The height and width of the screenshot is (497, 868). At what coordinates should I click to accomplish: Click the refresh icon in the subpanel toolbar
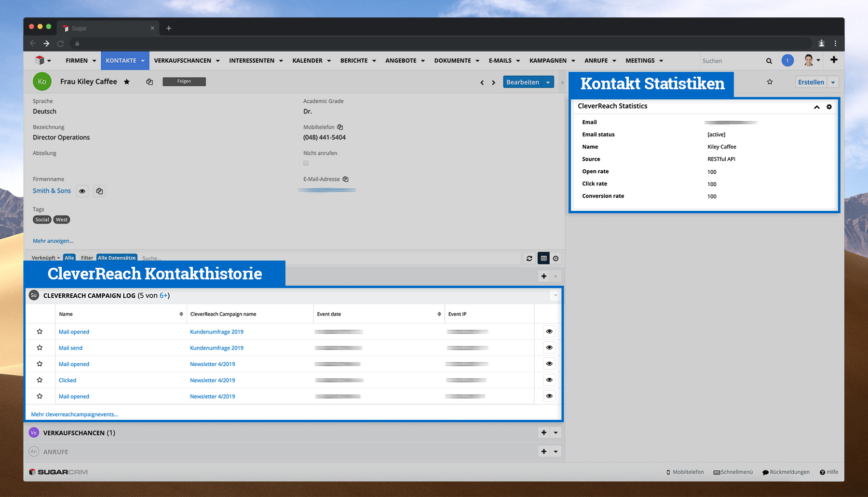coord(529,259)
